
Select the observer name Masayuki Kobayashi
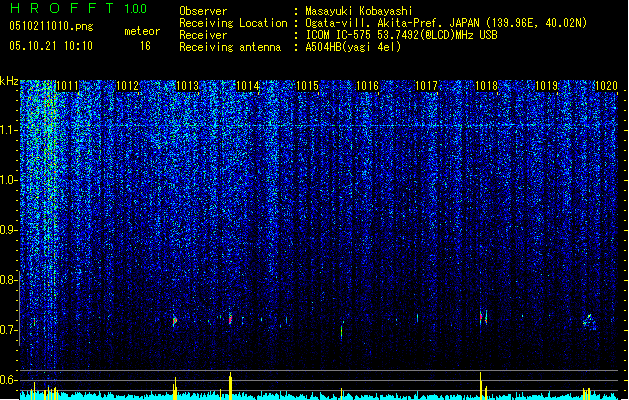pyautogui.click(x=359, y=11)
